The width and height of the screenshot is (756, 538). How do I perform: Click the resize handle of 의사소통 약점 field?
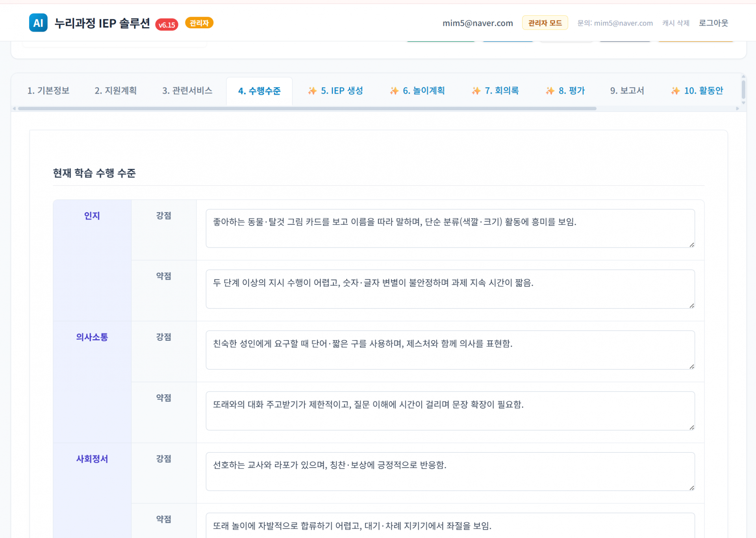coord(692,427)
